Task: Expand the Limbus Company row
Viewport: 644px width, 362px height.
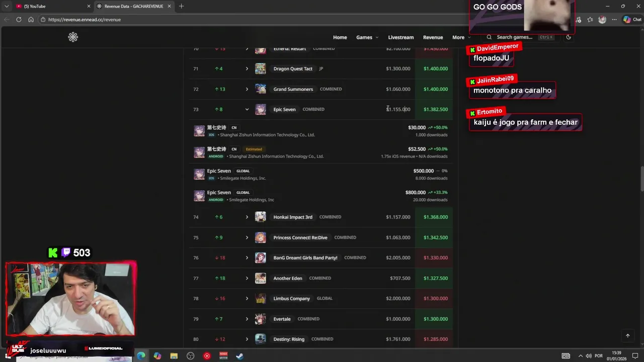Action: [247, 299]
